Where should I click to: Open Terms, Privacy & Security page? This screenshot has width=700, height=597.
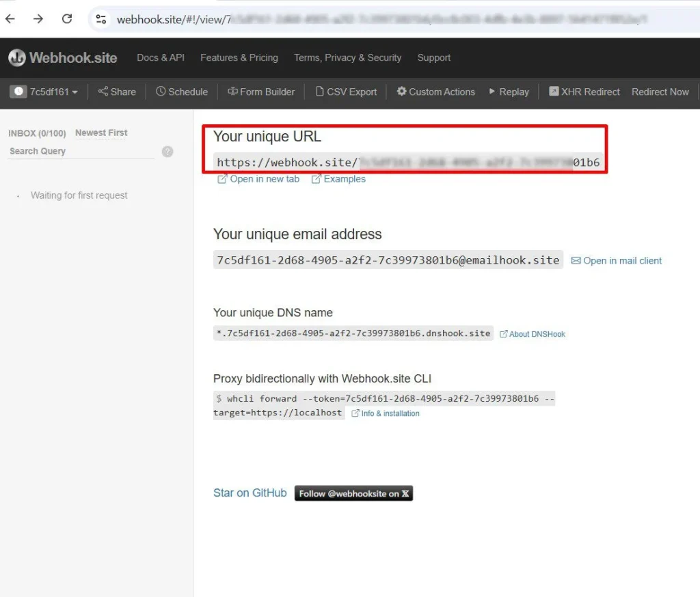tap(348, 57)
